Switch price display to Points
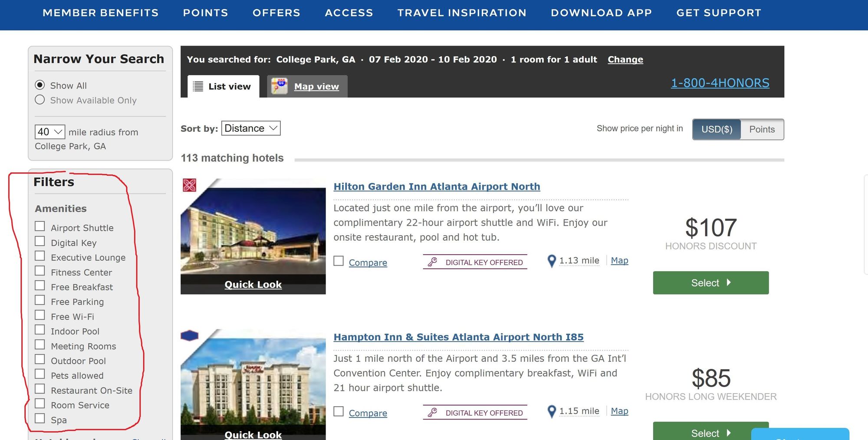The width and height of the screenshot is (868, 440). click(x=762, y=129)
